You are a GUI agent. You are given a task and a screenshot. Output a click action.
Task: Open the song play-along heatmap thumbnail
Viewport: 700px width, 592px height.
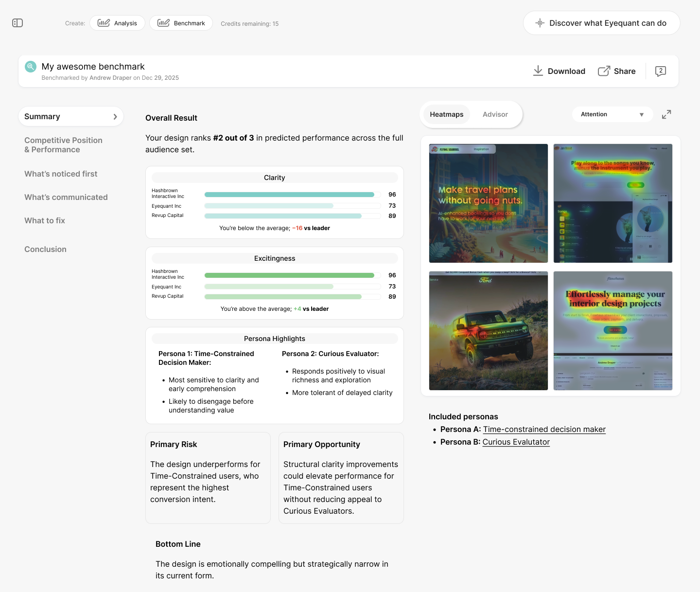tap(613, 203)
